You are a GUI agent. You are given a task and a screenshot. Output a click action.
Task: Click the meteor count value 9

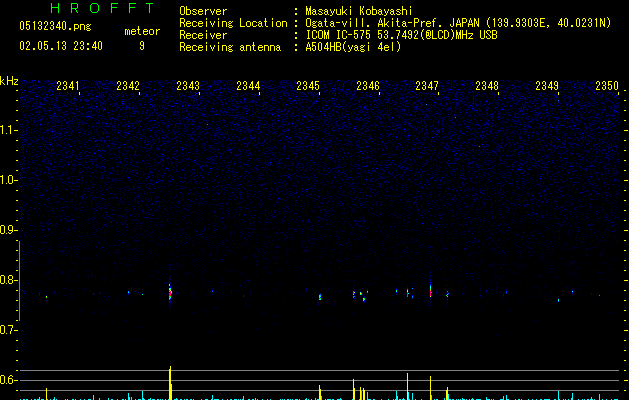point(142,46)
